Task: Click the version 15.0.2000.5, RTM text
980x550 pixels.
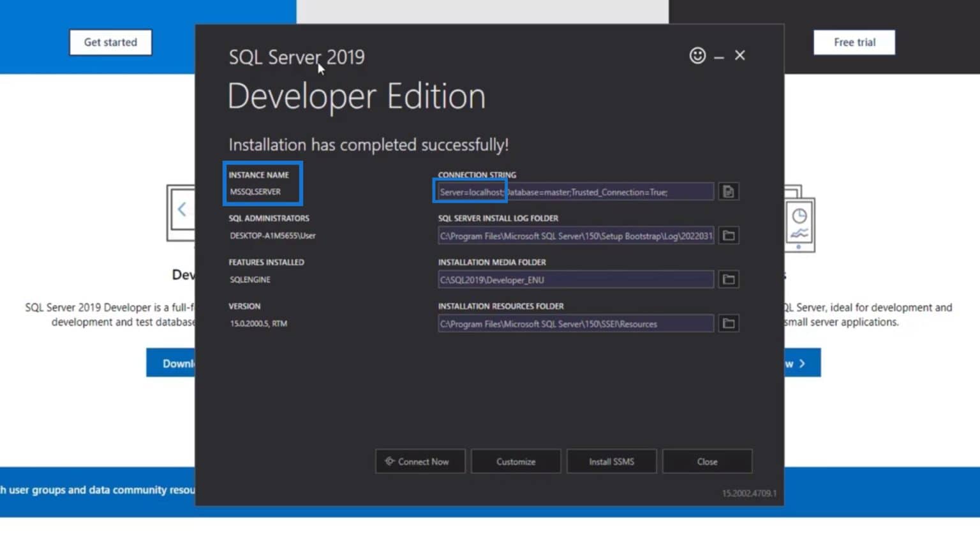Action: pyautogui.click(x=258, y=323)
